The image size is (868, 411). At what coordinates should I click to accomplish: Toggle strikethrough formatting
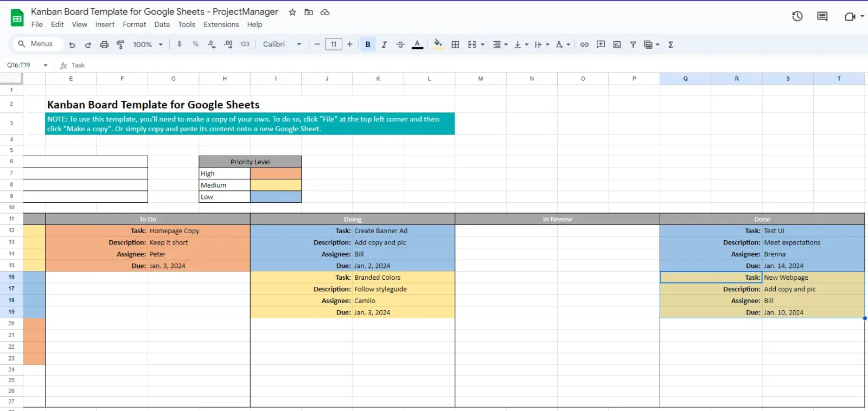400,44
